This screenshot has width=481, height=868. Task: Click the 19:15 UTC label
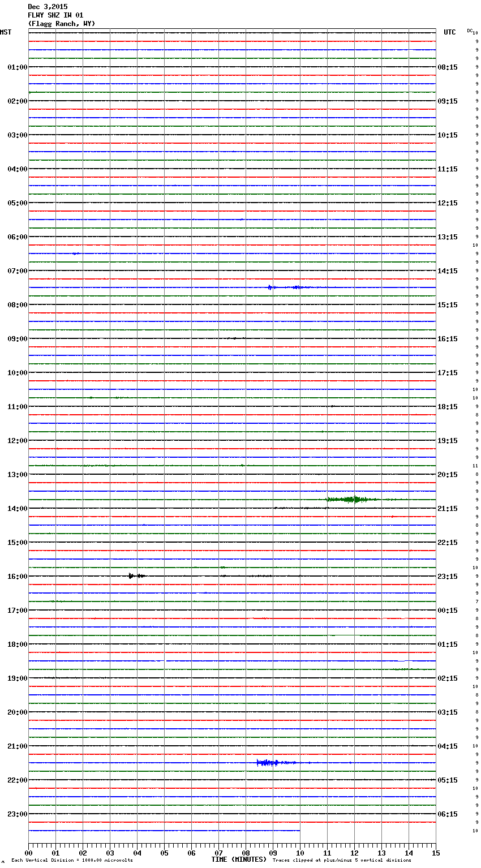(x=448, y=441)
